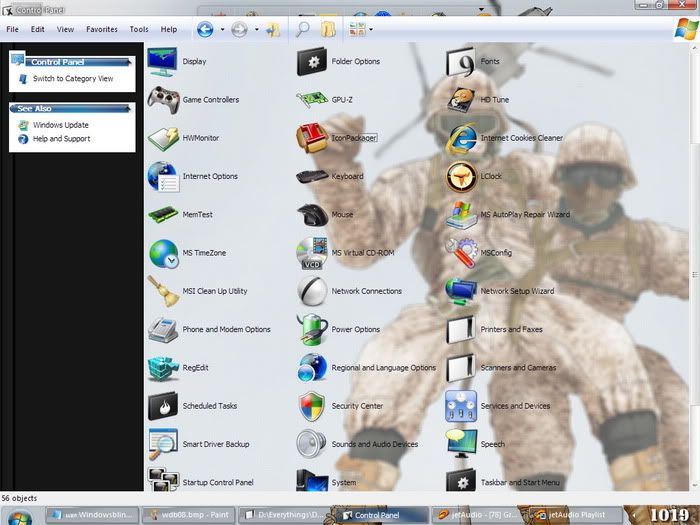
Task: Open the Display control panel icon
Action: tap(162, 62)
